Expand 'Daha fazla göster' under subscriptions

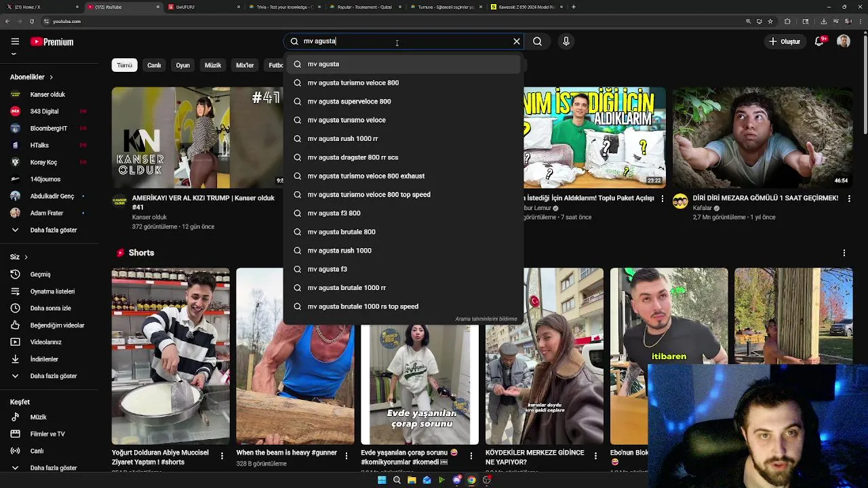click(47, 230)
